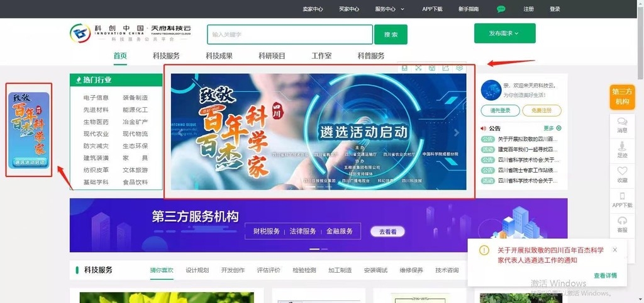Image resolution: width=644 pixels, height=303 pixels.
Task: Advance banner carousel with right arrow
Action: click(457, 133)
